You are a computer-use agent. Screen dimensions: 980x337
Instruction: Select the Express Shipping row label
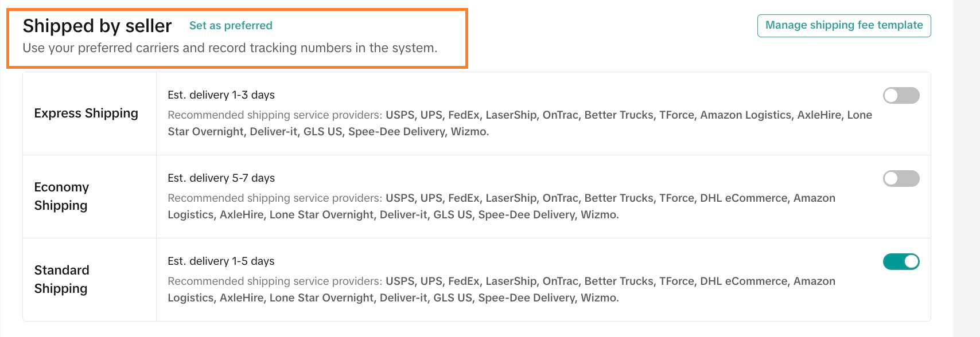pyautogui.click(x=86, y=113)
